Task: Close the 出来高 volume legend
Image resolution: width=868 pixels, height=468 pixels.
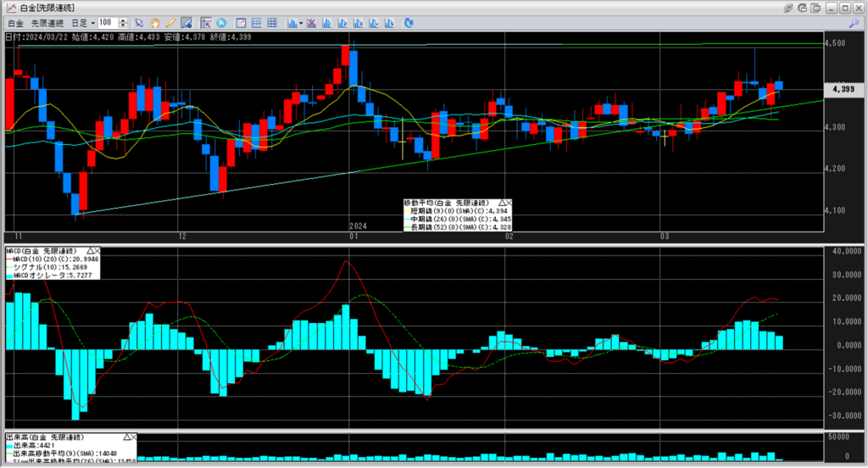Action: pyautogui.click(x=133, y=436)
